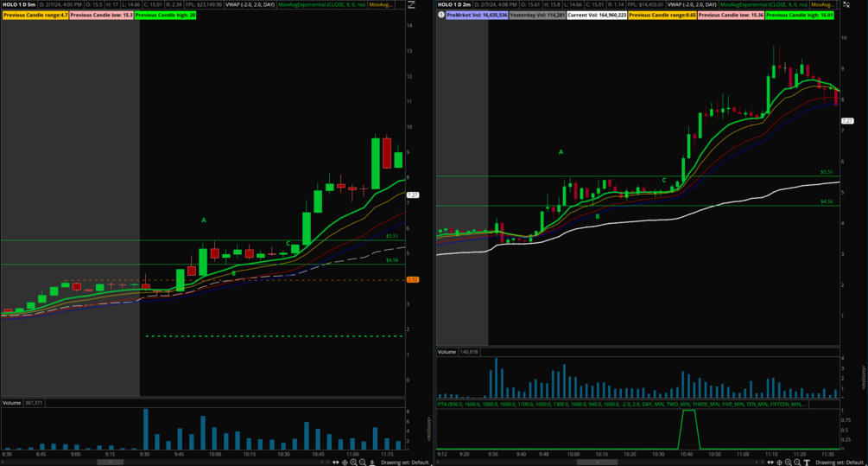This screenshot has width=868, height=466.
Task: Click the left chart's 7.27 price bubble
Action: tap(413, 195)
